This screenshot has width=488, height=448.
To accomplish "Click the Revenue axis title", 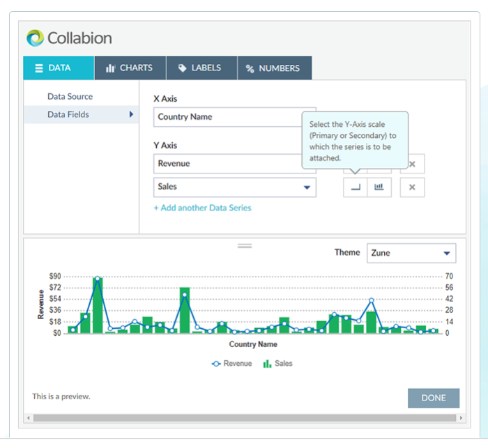I will 40,304.
